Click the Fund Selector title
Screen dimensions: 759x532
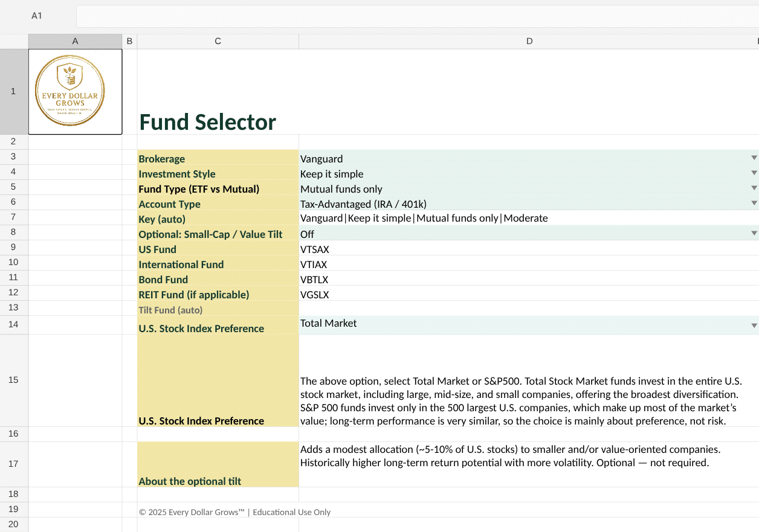(x=207, y=122)
